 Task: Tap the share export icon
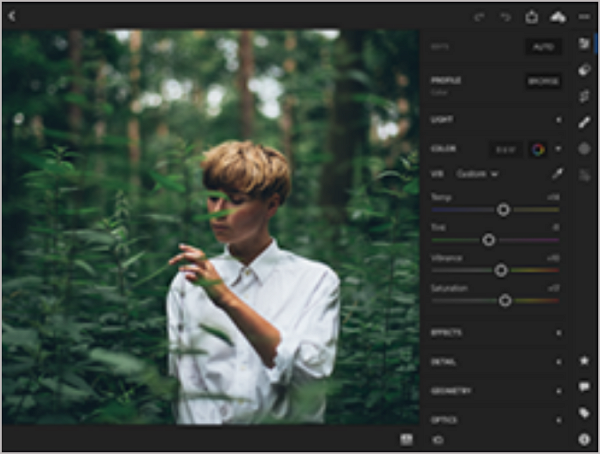[x=532, y=16]
